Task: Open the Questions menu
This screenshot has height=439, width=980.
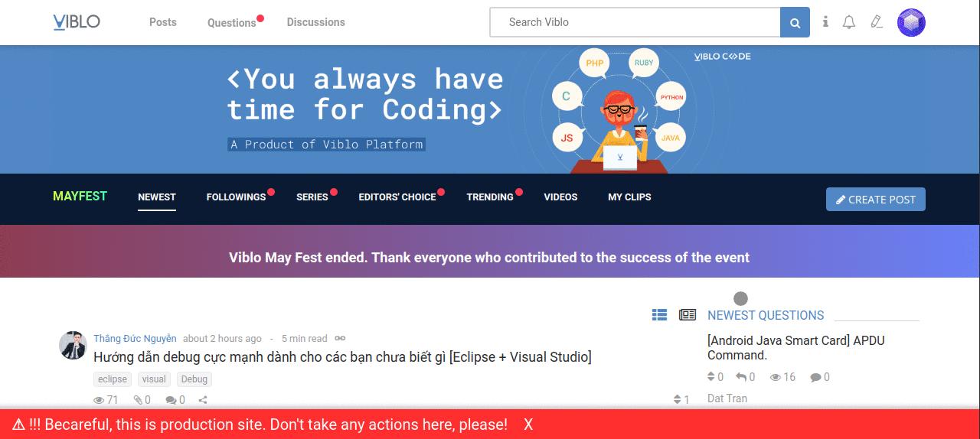Action: pyautogui.click(x=231, y=23)
